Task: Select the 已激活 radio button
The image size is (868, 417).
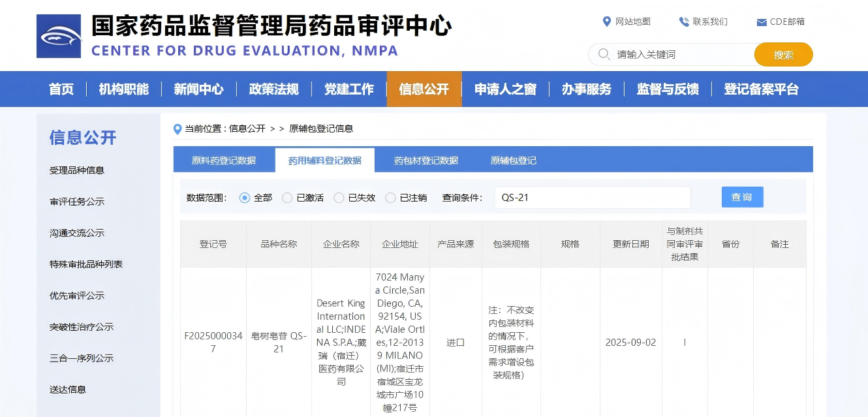Action: [x=287, y=198]
